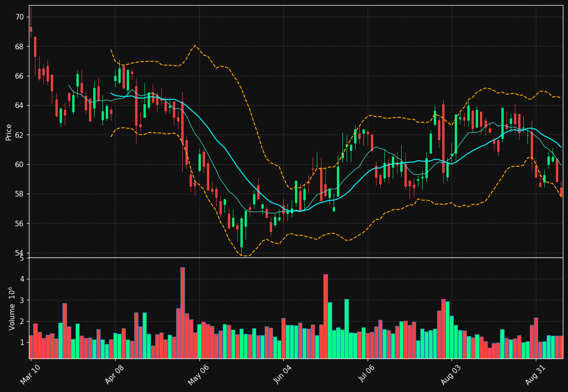The image size is (568, 392).
Task: Click the Mar 10 date label
Action: pos(30,374)
